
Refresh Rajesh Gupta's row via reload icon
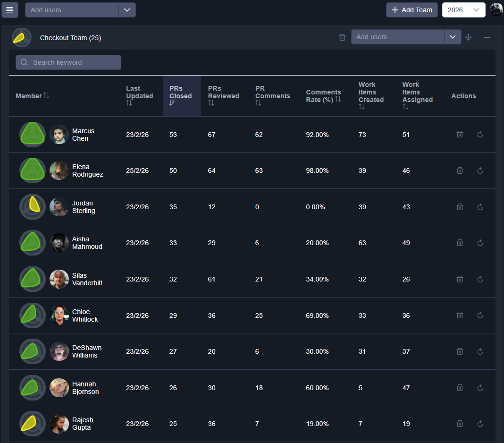click(x=480, y=424)
